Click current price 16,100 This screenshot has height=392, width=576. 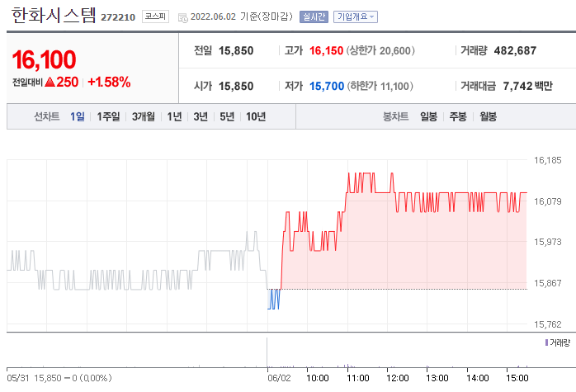(44, 59)
